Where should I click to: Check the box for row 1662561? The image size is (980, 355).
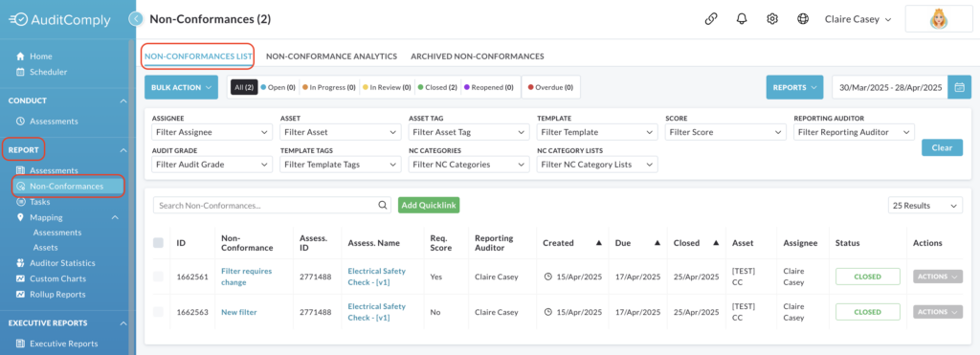[x=158, y=277]
